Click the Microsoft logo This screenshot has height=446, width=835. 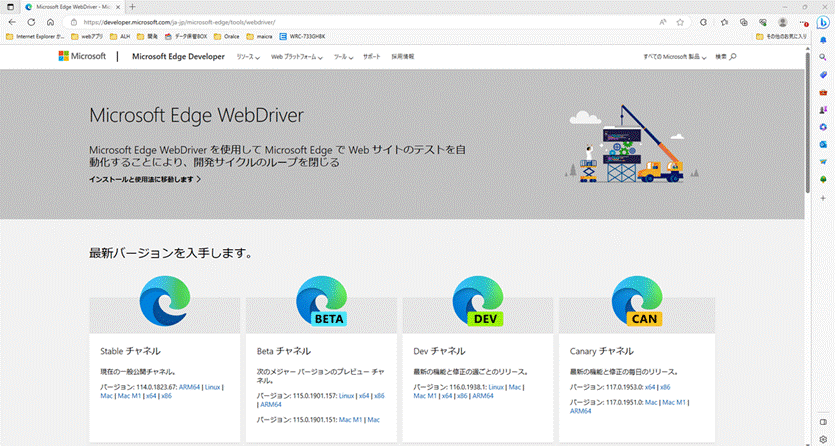pyautogui.click(x=82, y=56)
